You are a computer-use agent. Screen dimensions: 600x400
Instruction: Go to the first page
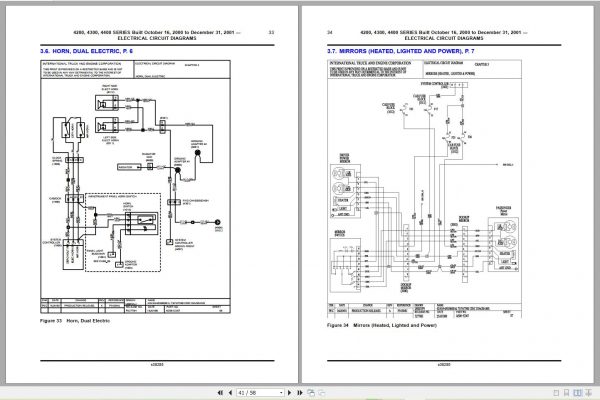tap(220, 393)
